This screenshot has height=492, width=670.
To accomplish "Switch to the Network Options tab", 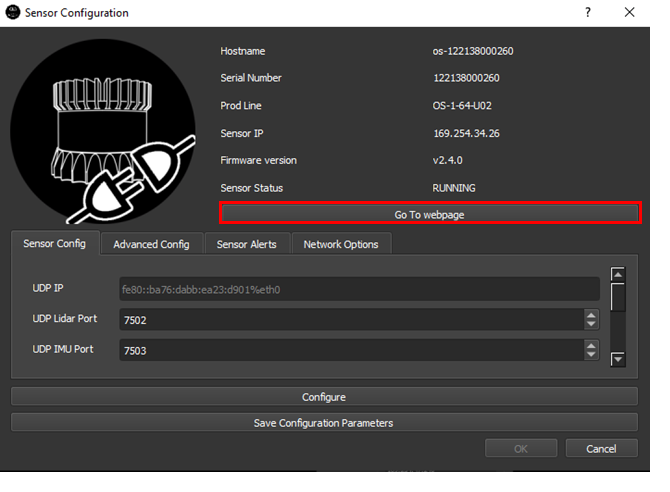I will click(x=341, y=244).
